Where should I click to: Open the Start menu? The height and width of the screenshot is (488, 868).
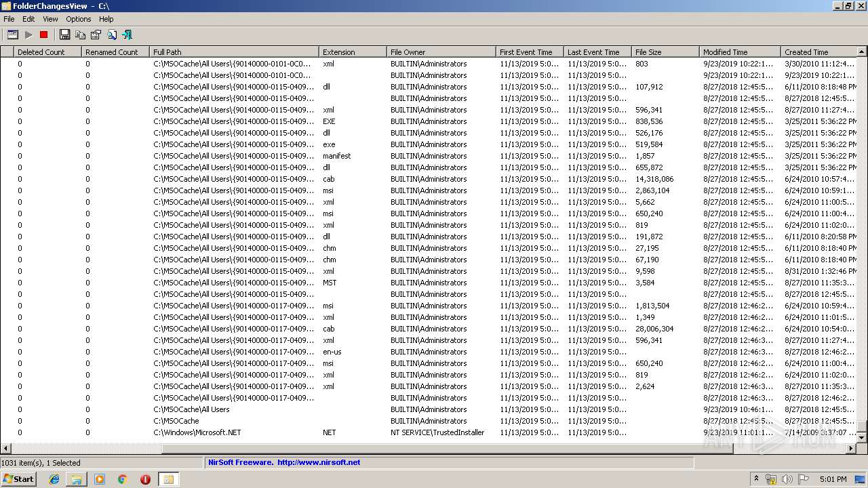point(19,479)
